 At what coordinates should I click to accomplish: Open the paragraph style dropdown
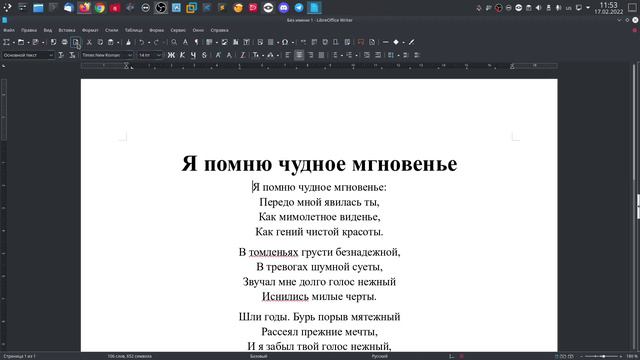(x=51, y=55)
